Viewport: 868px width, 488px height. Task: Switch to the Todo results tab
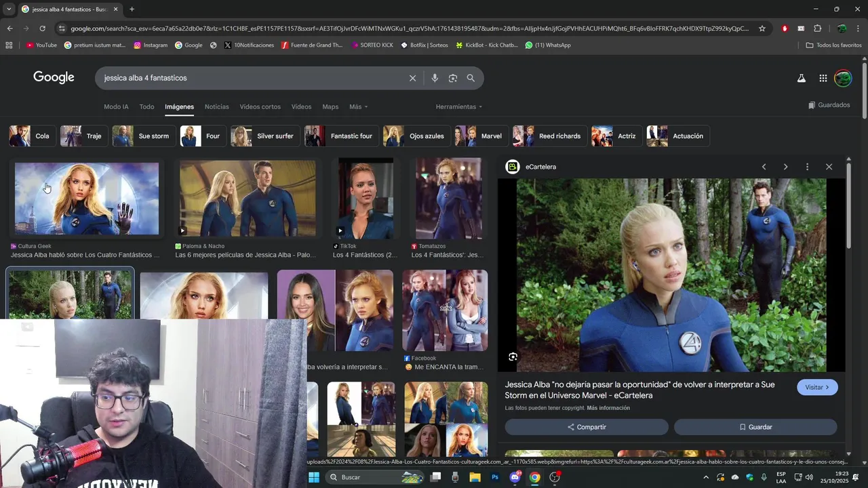click(x=147, y=107)
